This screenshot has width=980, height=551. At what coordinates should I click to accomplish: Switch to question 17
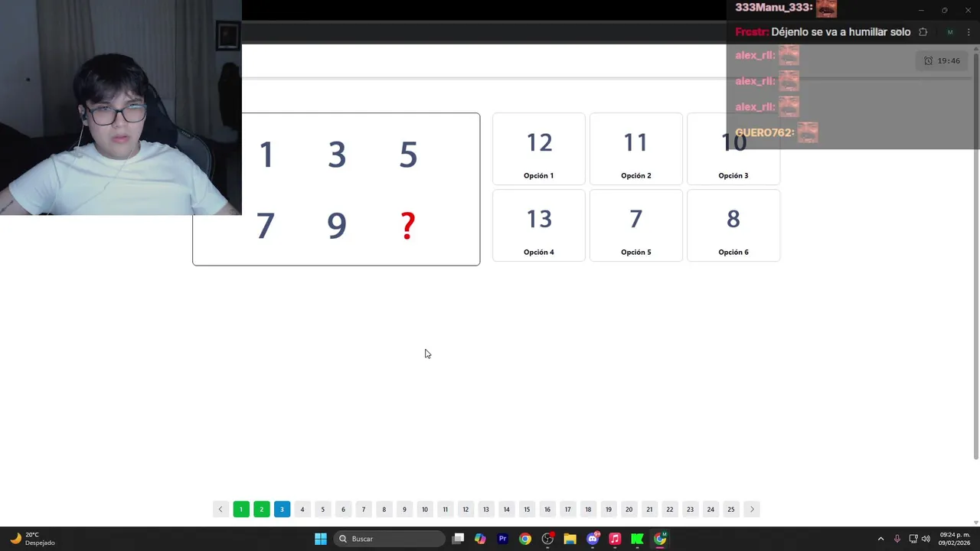(x=567, y=509)
